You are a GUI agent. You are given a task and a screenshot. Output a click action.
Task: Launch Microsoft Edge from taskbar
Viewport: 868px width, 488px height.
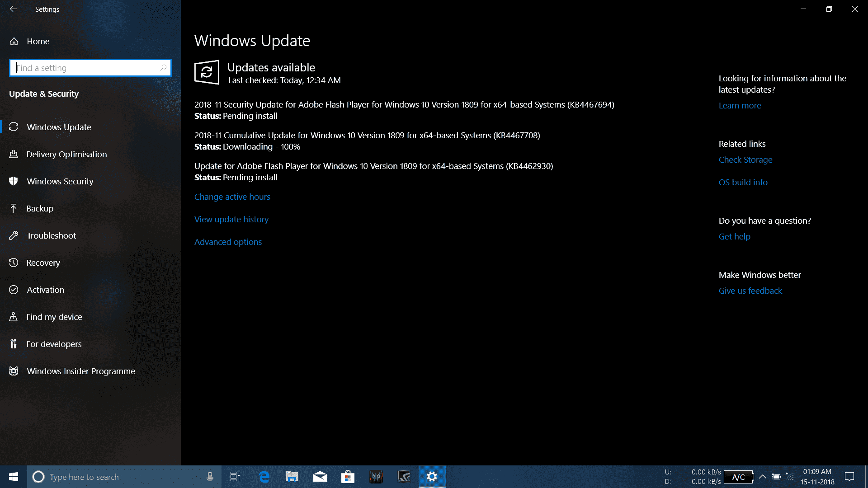[x=264, y=477]
